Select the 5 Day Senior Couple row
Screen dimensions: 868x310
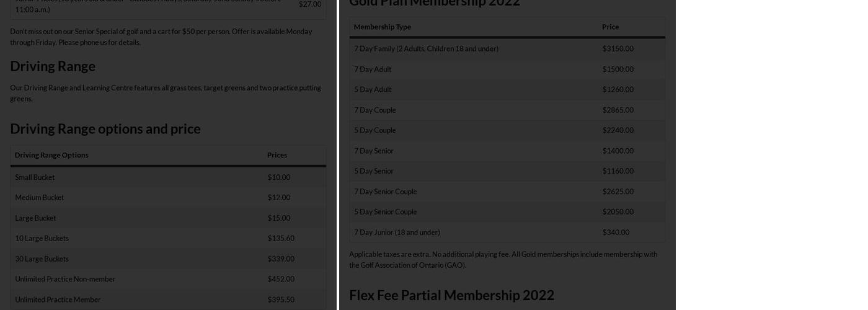[385, 211]
